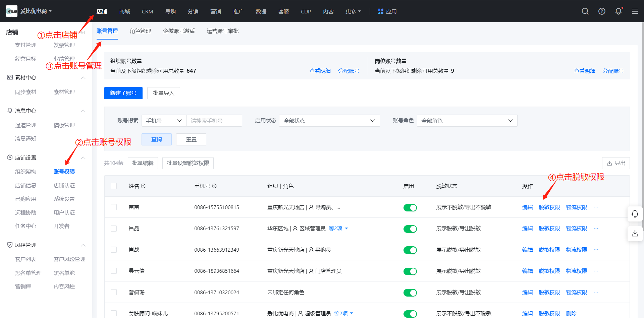Check the box for 曾佩珊
The width and height of the screenshot is (644, 318).
[114, 292]
